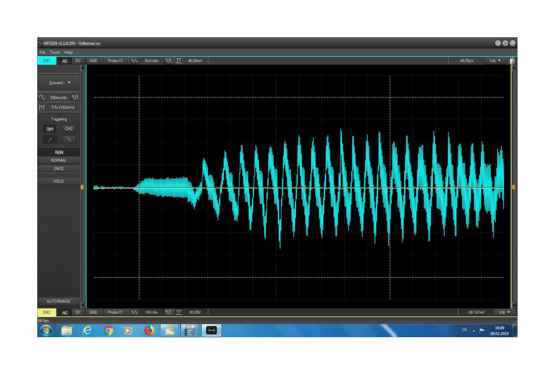555x392 pixels.
Task: Click faster timebase icon right of 500ms/div
Action: 75,97
